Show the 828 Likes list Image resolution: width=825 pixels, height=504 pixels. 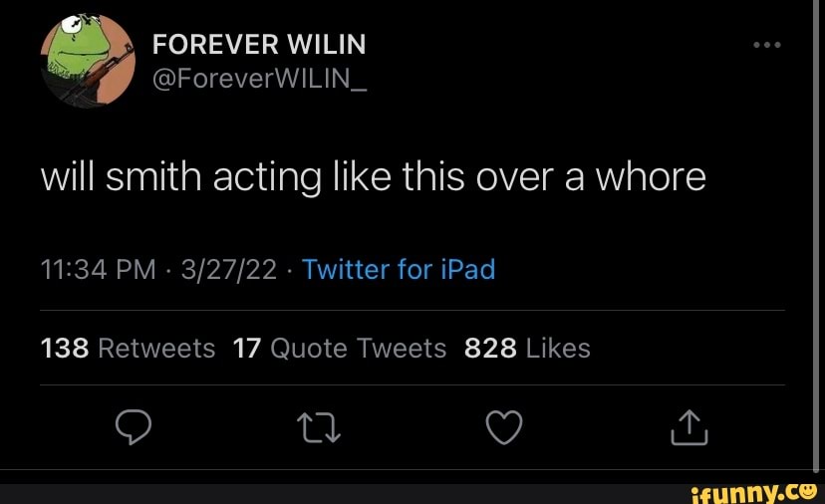[x=527, y=348]
